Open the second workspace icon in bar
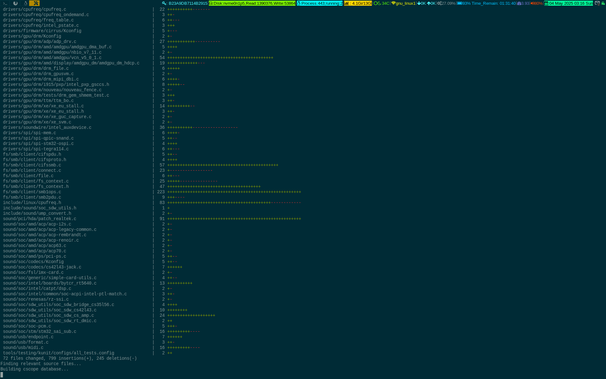Viewport: 606px width, 379px height. (x=15, y=3)
